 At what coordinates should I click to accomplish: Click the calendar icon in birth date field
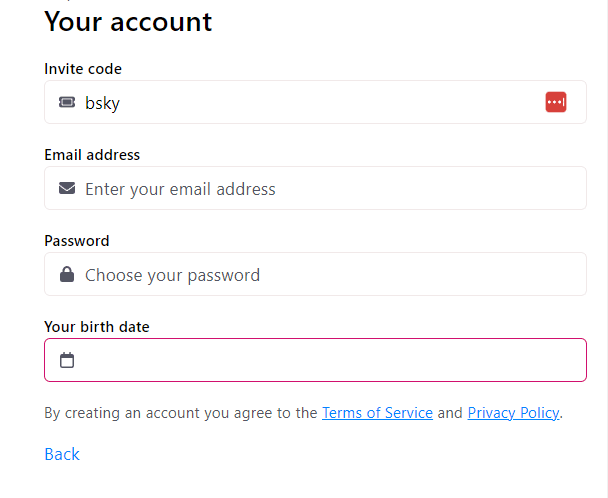pos(67,360)
